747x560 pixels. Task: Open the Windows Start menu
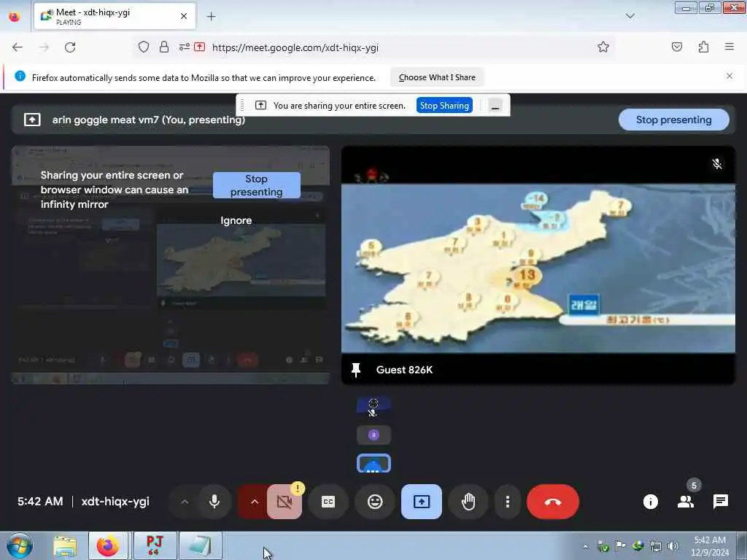20,545
